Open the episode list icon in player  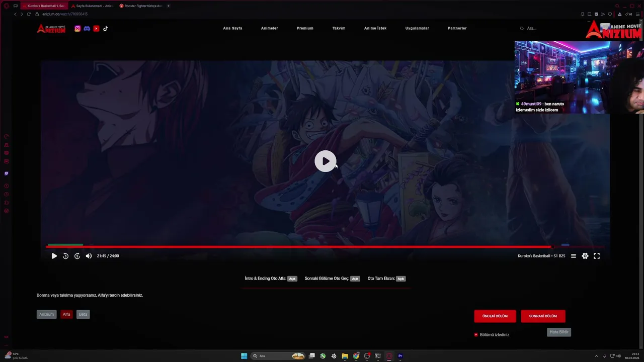(573, 256)
